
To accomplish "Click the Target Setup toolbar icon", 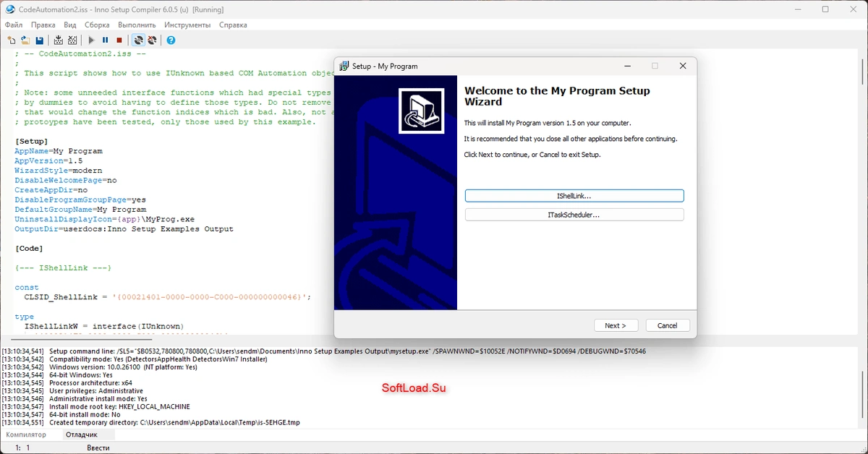I will click(x=138, y=40).
